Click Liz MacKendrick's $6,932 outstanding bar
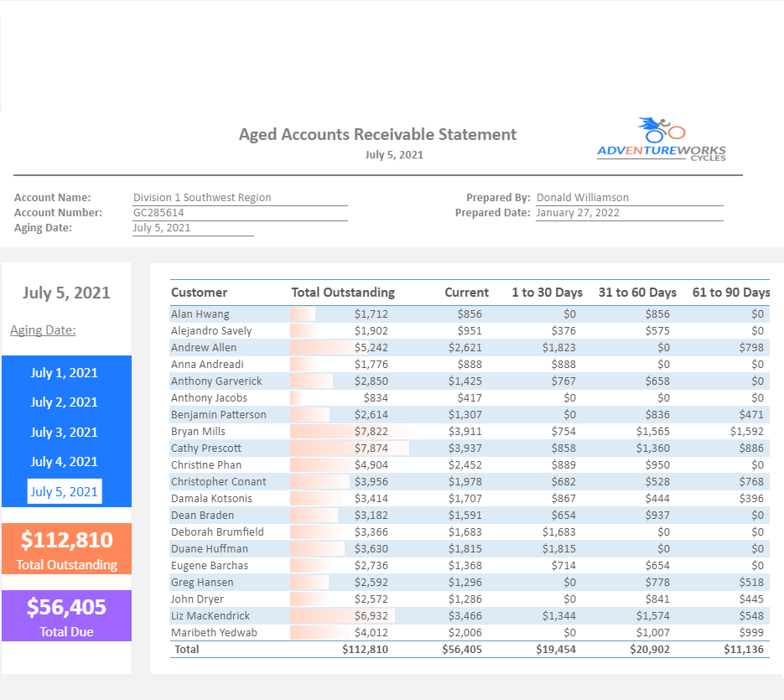The height and width of the screenshot is (700, 784). pos(342,615)
